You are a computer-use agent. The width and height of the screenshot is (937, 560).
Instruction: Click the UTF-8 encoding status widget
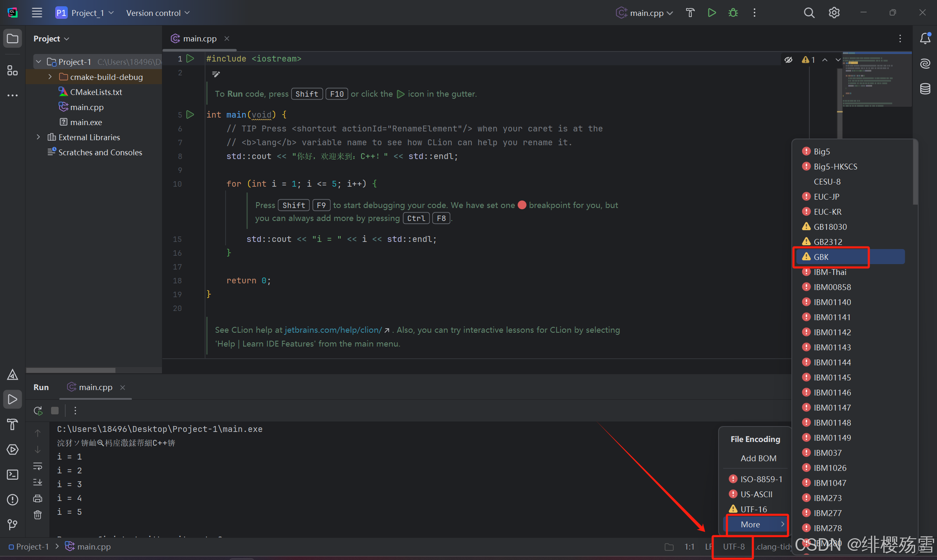(x=734, y=547)
